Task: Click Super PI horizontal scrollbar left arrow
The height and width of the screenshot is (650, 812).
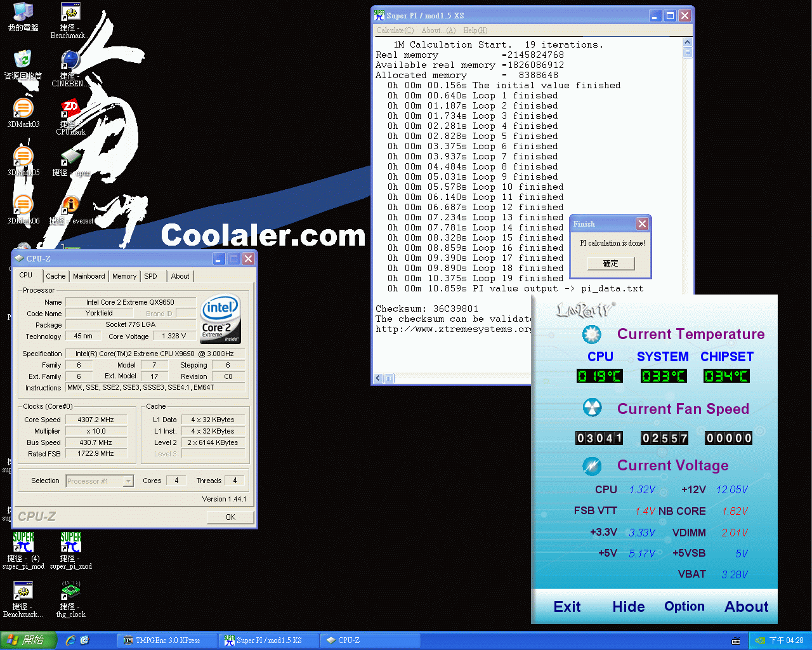Action: tap(378, 378)
